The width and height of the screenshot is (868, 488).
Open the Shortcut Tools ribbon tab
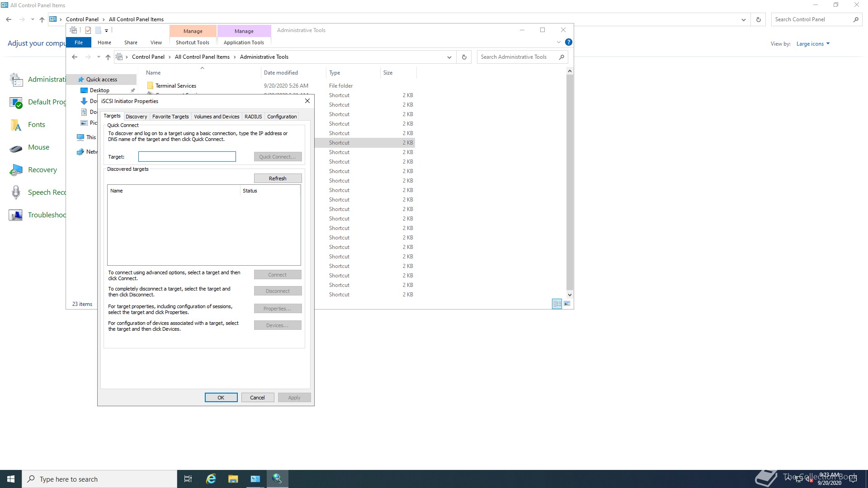click(193, 42)
